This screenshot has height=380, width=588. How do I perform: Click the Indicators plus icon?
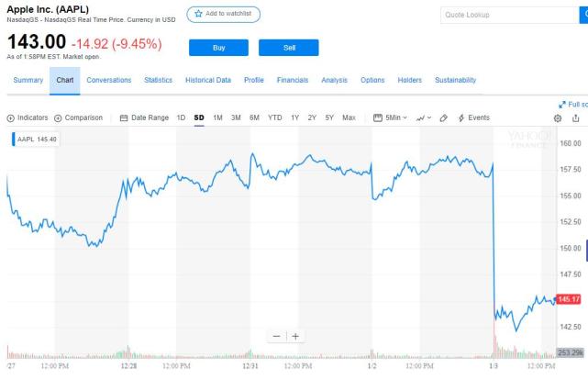coord(10,118)
